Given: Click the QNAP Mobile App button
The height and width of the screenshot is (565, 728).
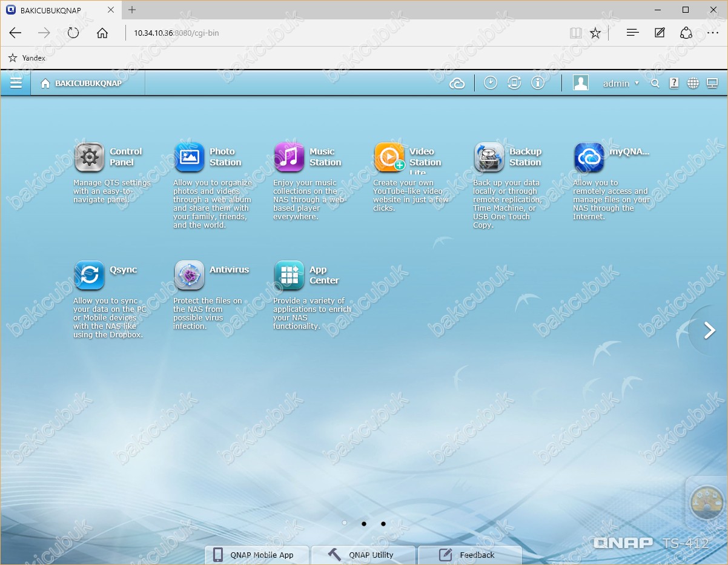Looking at the screenshot, I should point(257,555).
